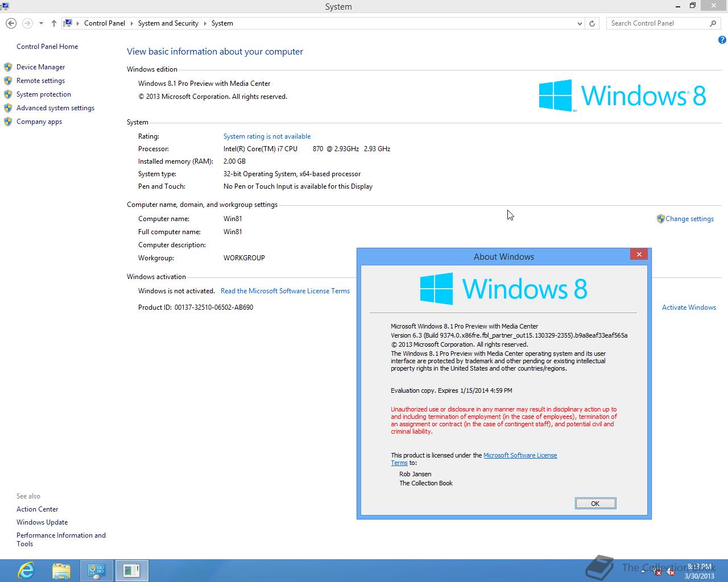Open File Explorer from taskbar
728x582 pixels.
[61, 570]
